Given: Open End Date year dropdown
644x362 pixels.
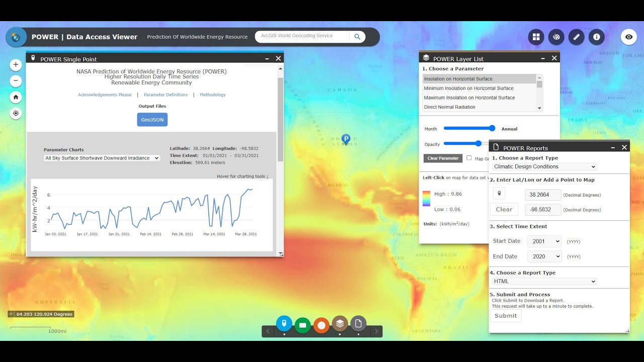Looking at the screenshot, I should click(x=544, y=256).
